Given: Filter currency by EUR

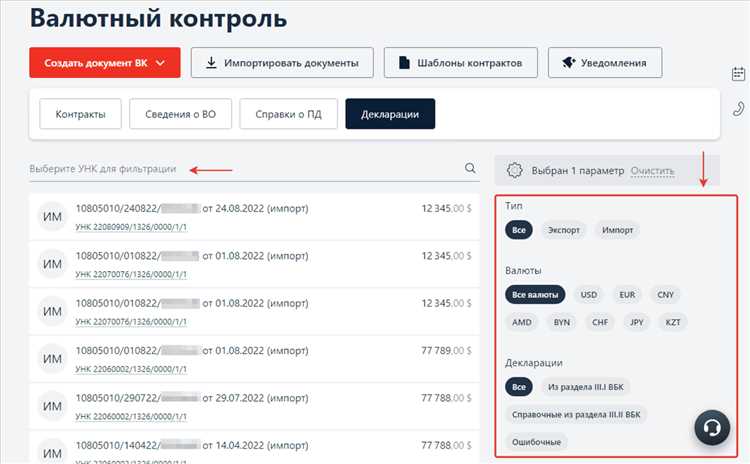Looking at the screenshot, I should (627, 295).
